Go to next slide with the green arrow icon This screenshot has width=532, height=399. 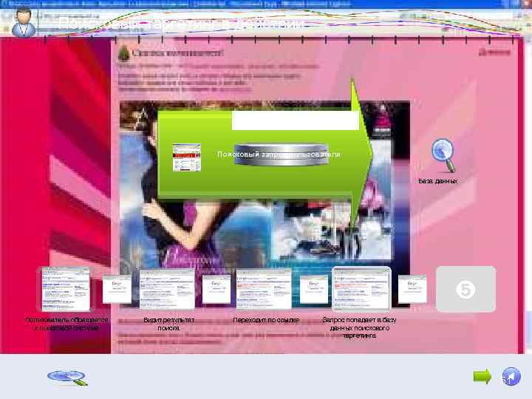click(482, 376)
